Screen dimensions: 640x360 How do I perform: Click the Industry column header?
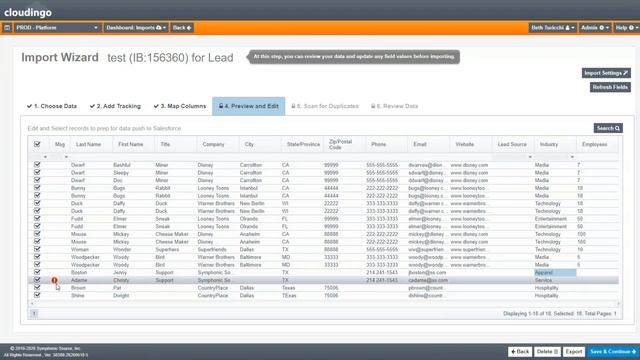[x=549, y=144]
